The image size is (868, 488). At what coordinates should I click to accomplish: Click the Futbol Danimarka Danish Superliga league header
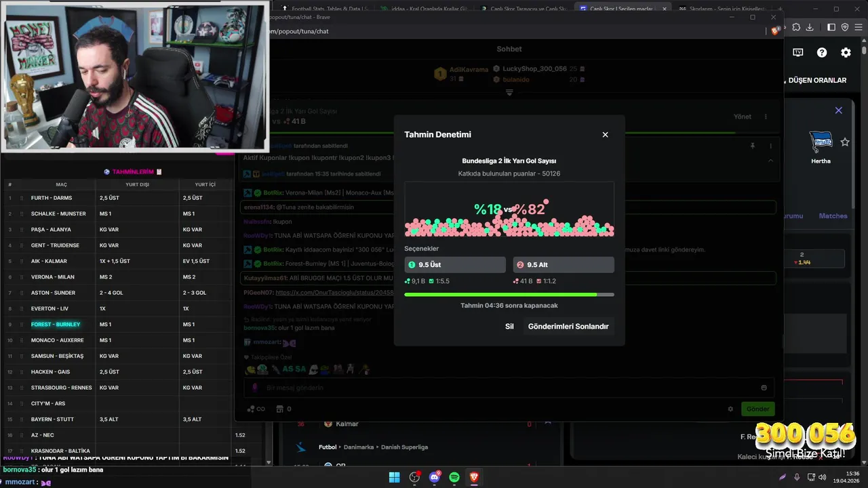click(373, 447)
